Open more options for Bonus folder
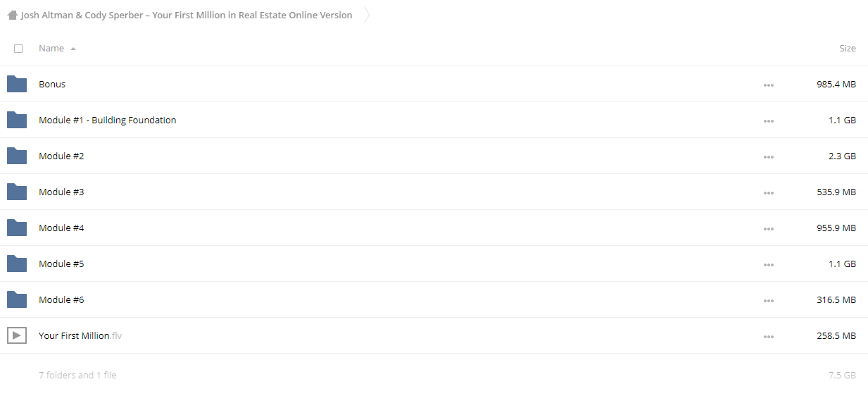Image resolution: width=868 pixels, height=396 pixels. [768, 85]
